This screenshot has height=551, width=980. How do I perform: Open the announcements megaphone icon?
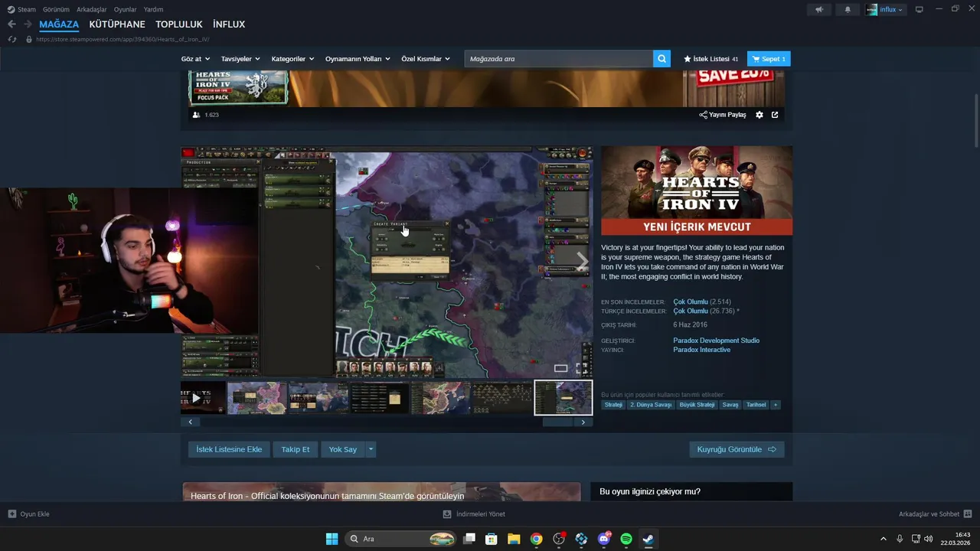tap(819, 9)
